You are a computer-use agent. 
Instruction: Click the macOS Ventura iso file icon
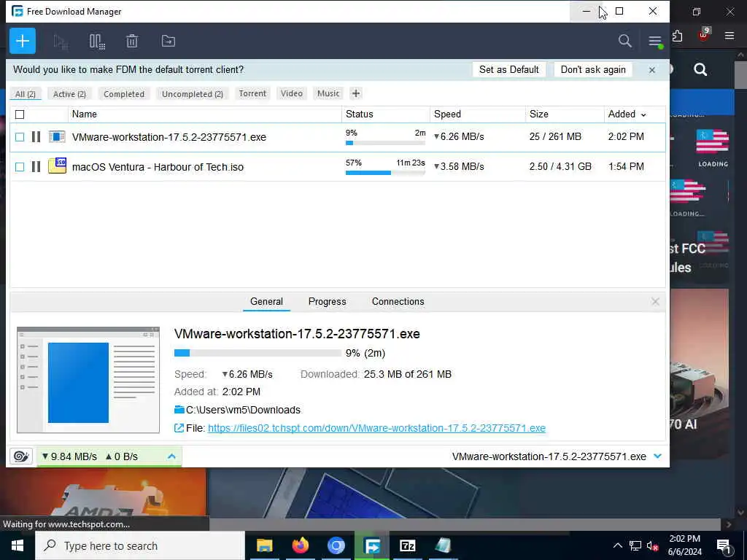pyautogui.click(x=57, y=166)
